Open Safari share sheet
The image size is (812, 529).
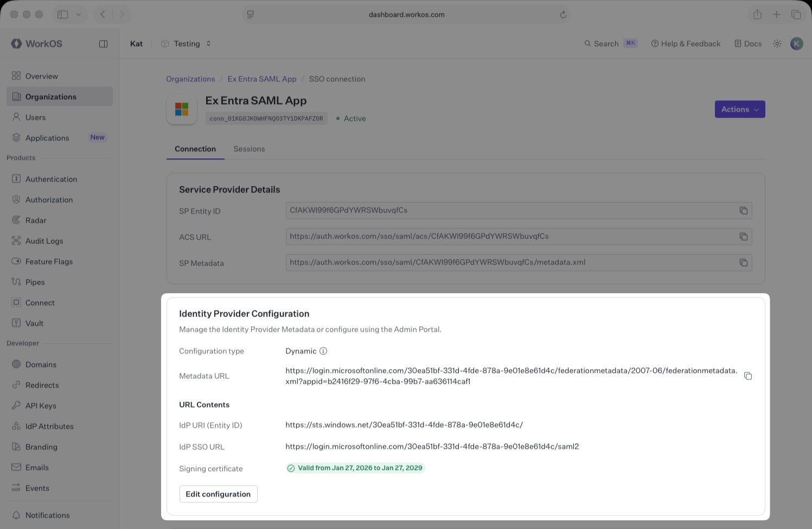tap(757, 15)
